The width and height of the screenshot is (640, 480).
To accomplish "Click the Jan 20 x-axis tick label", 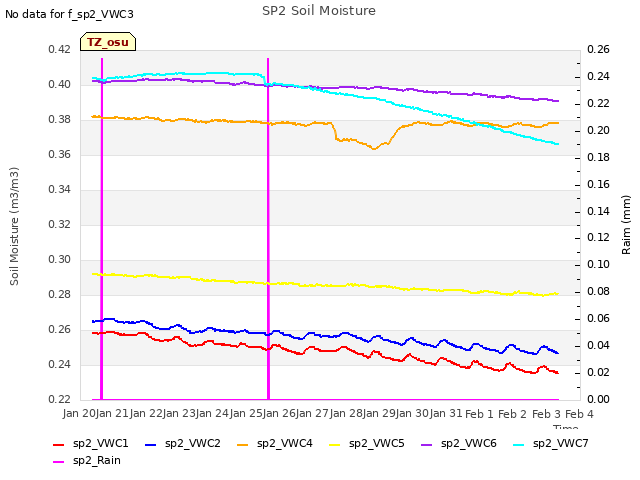I will click(x=79, y=413).
